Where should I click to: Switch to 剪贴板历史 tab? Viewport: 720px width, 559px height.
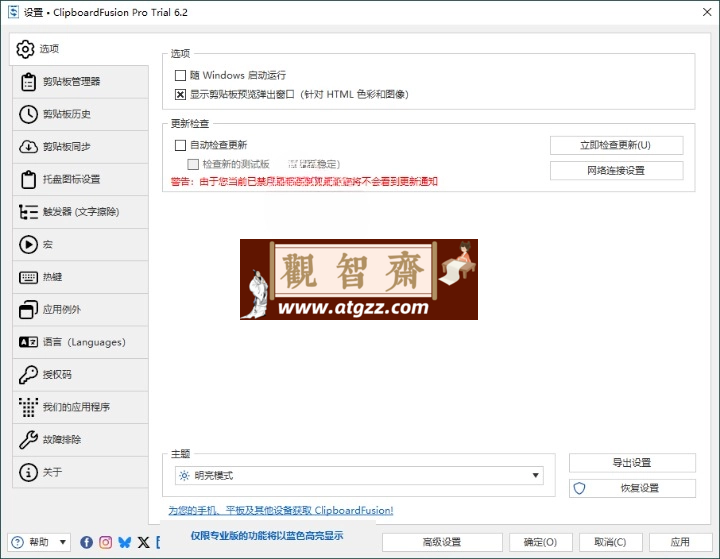click(x=80, y=114)
